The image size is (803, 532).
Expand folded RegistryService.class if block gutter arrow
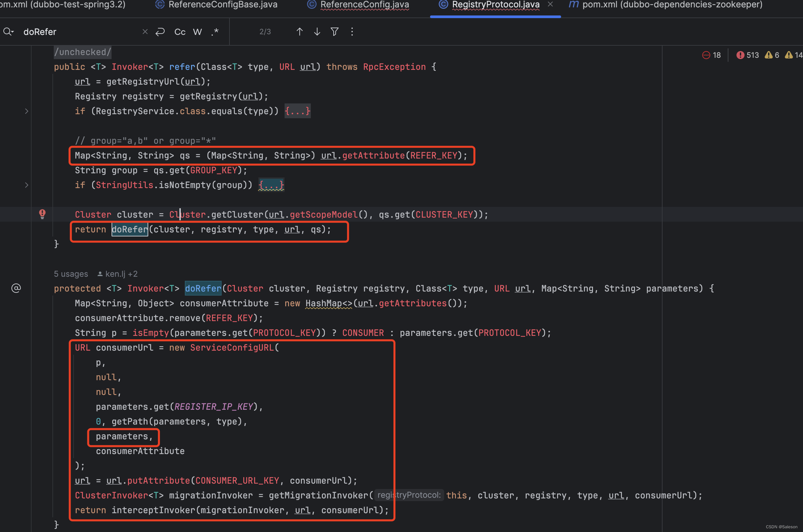(27, 111)
